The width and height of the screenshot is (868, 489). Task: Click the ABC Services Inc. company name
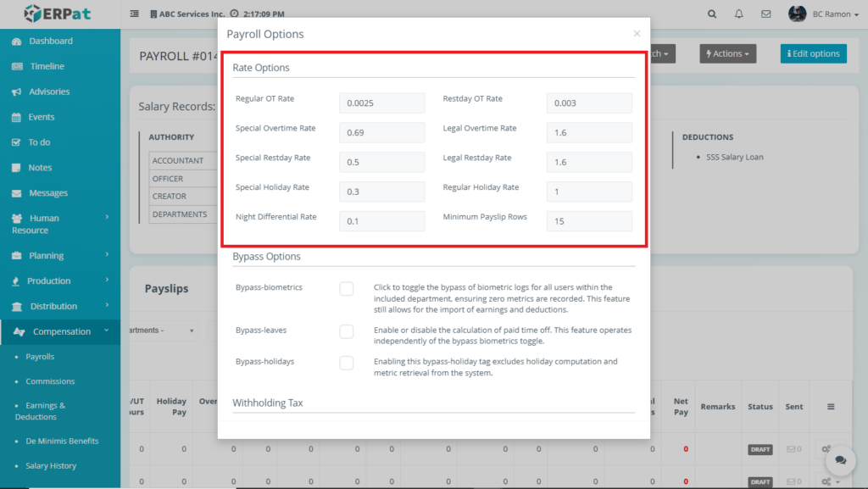[x=192, y=14]
